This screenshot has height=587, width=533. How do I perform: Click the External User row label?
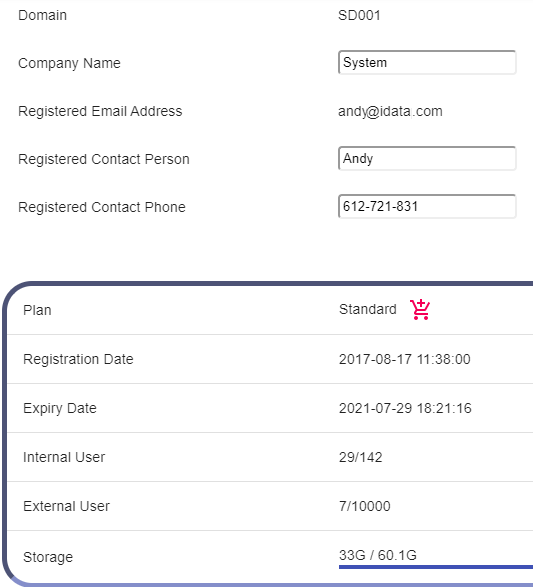pos(66,506)
